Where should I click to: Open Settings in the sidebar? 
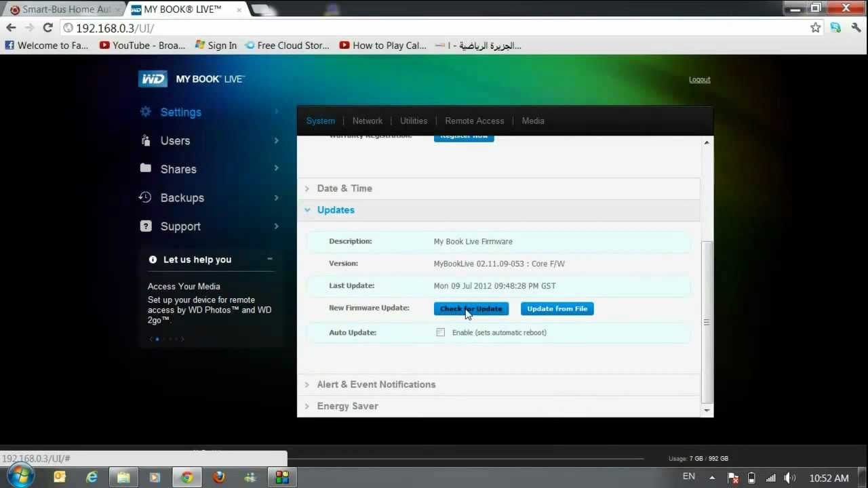pos(180,113)
